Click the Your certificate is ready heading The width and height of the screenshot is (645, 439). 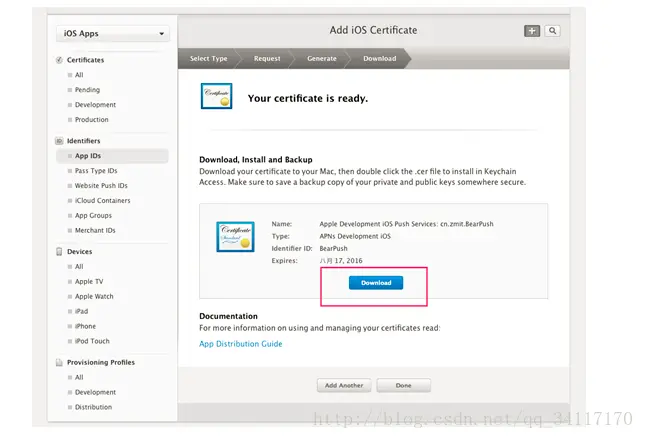point(308,99)
